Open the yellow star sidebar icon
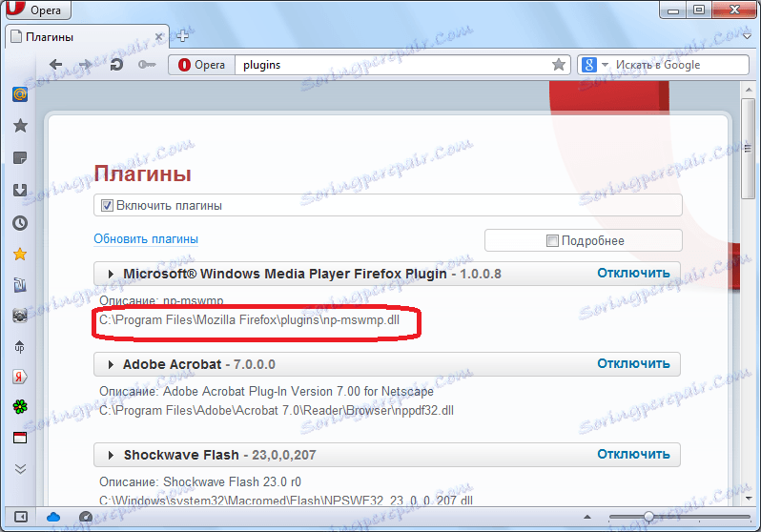This screenshot has width=761, height=532. coord(20,254)
